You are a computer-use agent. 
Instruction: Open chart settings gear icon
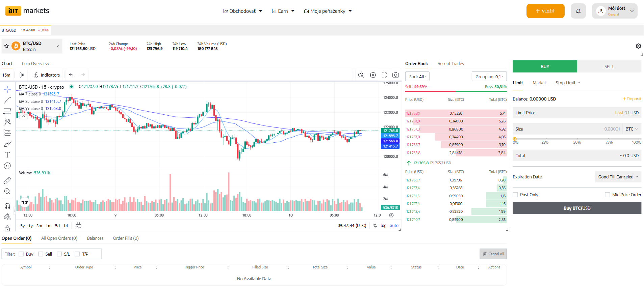[x=373, y=75]
